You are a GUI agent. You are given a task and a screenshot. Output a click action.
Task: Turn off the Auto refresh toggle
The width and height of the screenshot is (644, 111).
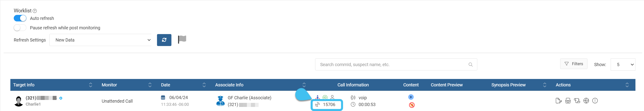(20, 18)
